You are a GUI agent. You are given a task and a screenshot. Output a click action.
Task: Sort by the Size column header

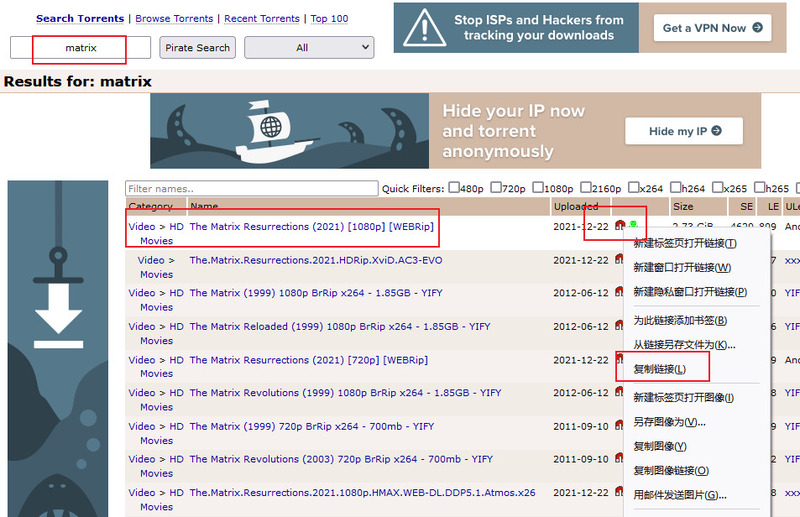pyautogui.click(x=683, y=206)
